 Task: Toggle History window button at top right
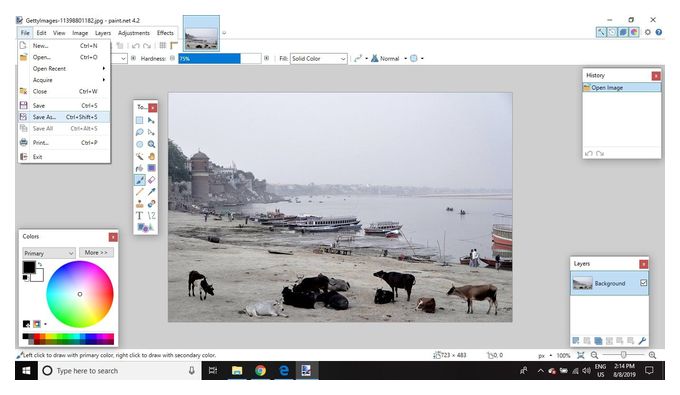point(611,32)
